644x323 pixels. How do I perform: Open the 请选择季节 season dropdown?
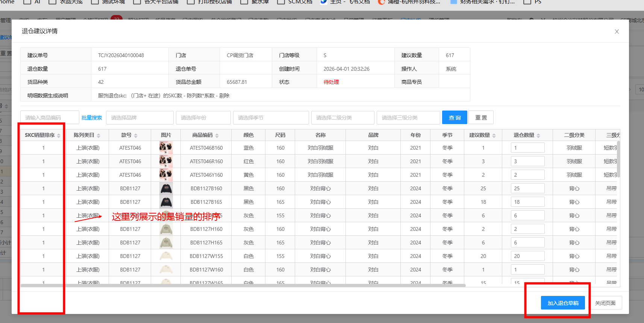(x=271, y=118)
